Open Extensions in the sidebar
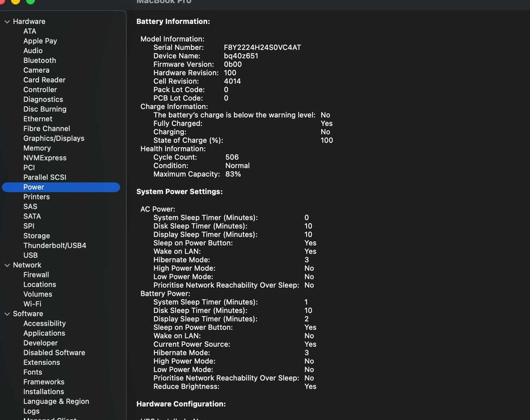530x420 pixels. (x=41, y=362)
